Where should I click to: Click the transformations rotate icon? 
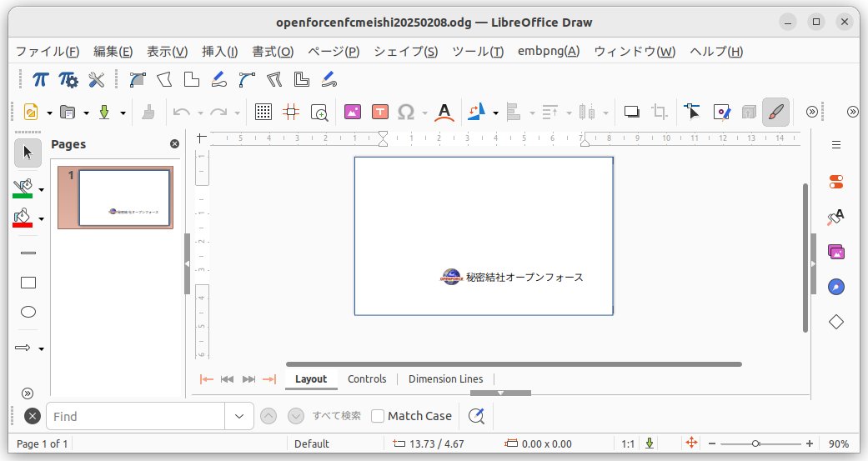coord(476,113)
